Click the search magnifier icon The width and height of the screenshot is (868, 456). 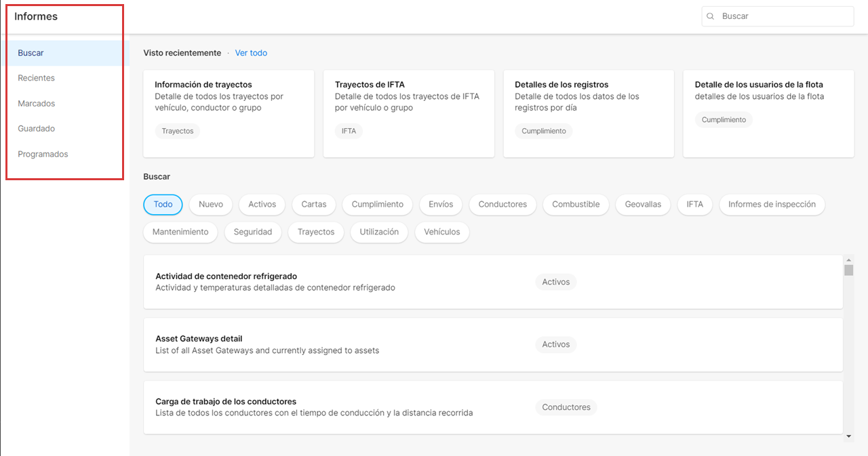[x=711, y=16]
